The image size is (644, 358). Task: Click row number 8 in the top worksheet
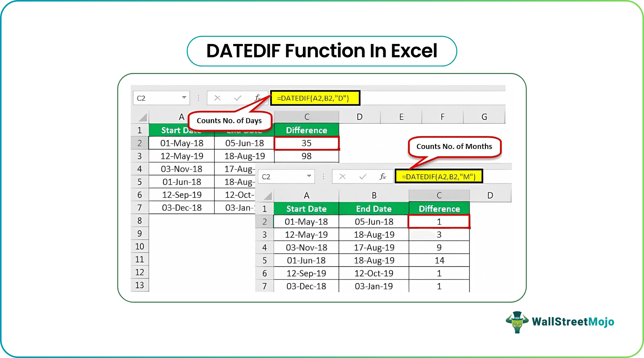[140, 220]
